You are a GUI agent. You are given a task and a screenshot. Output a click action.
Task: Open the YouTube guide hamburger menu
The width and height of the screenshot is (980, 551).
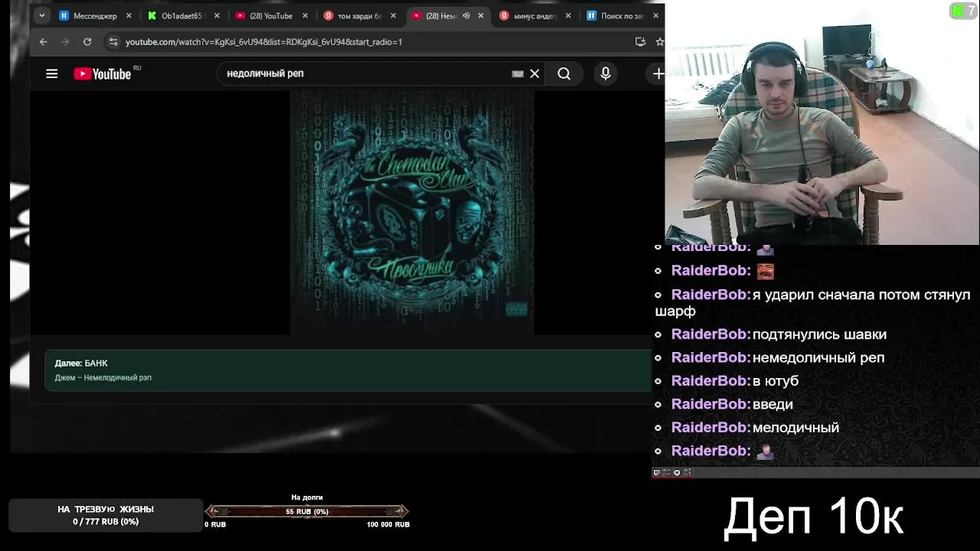(x=51, y=73)
